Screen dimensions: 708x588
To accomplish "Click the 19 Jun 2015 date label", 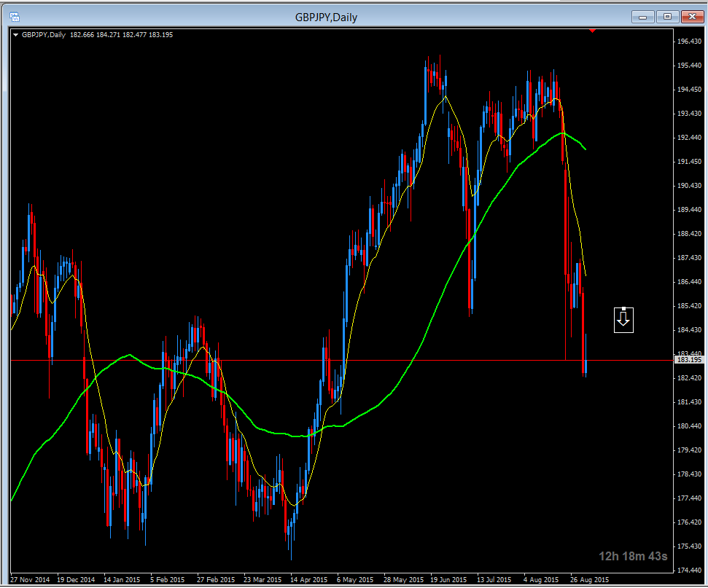I will click(x=448, y=580).
